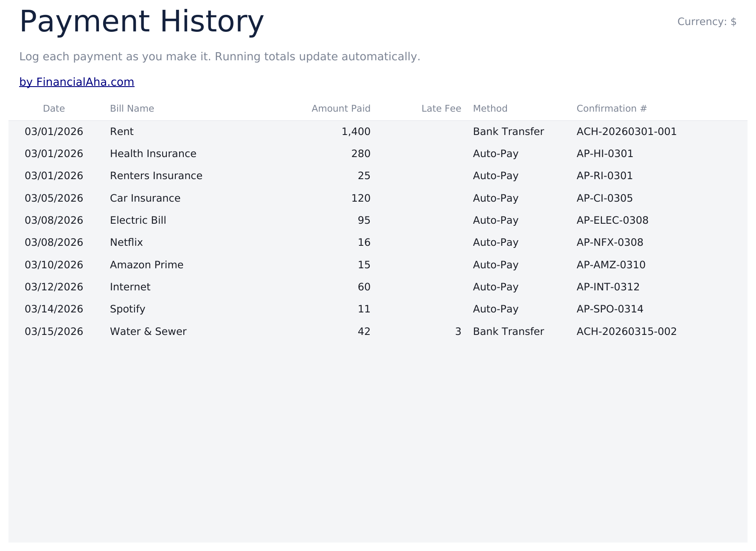Click the 03/12/2026 date cell
The image size is (756, 551).
click(x=54, y=287)
